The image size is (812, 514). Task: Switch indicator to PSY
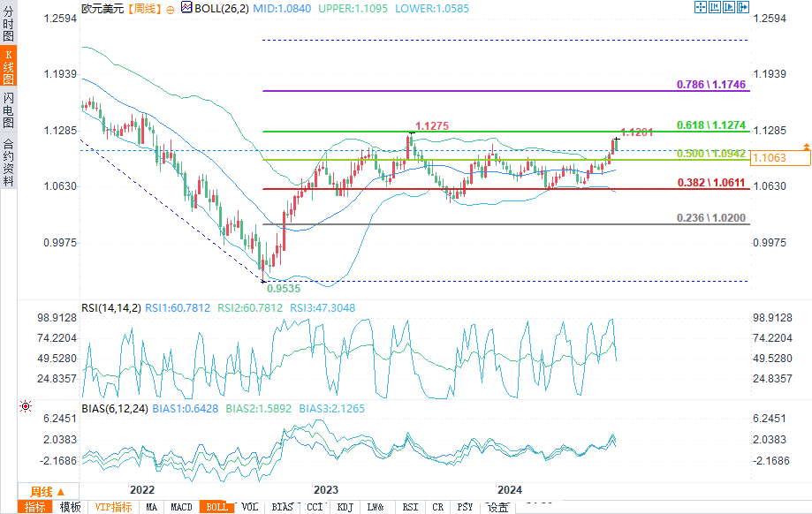click(x=465, y=507)
